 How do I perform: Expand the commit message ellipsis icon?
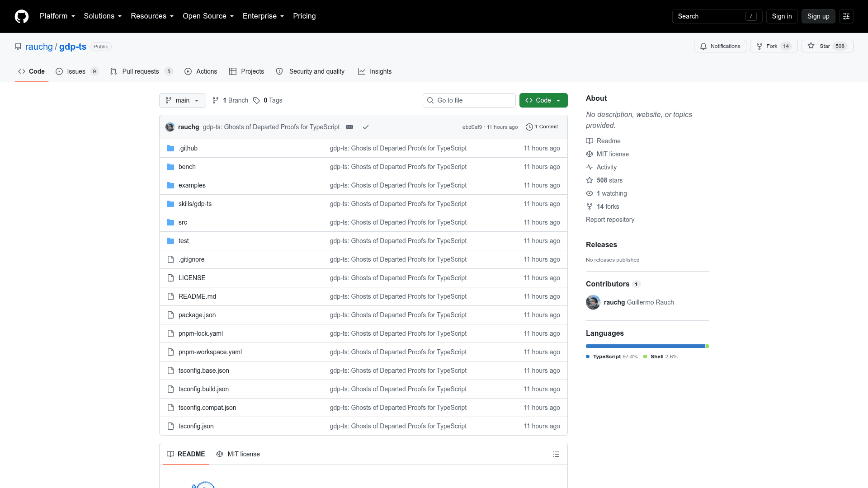click(x=349, y=127)
